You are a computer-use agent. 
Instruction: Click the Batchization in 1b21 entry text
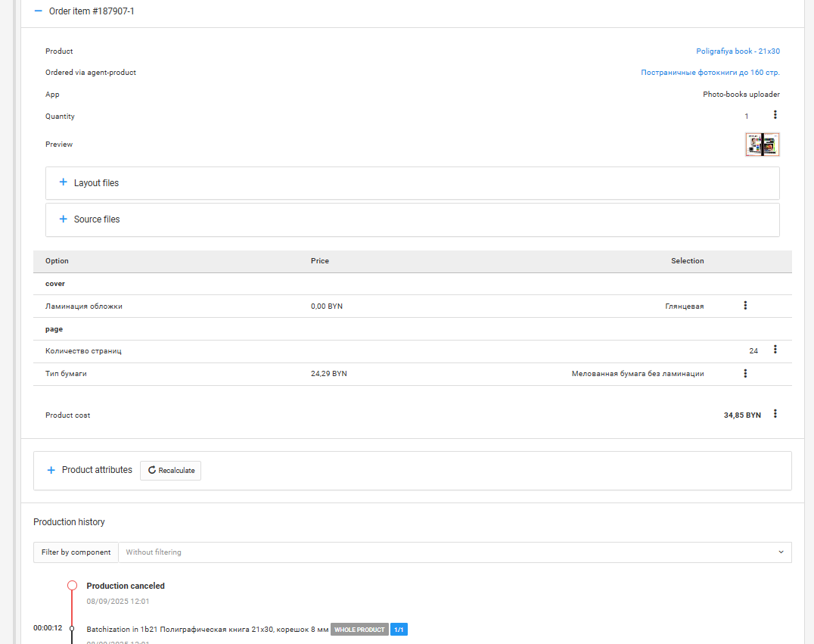207,630
